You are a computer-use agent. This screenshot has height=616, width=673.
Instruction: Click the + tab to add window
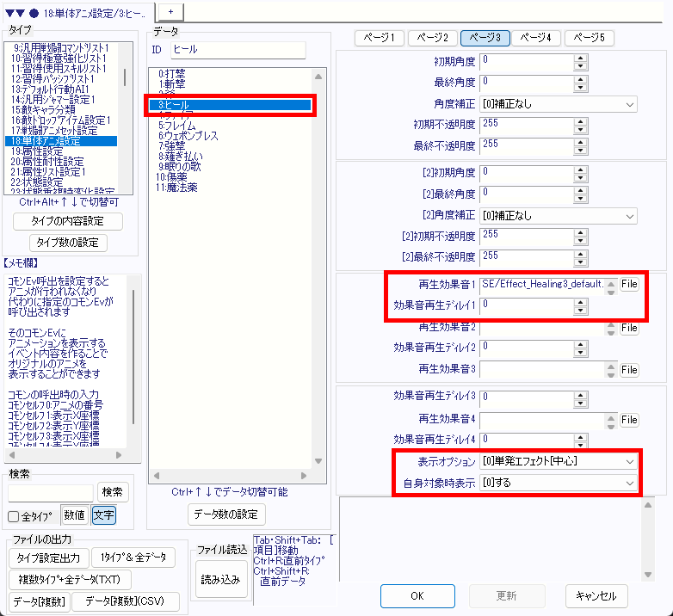[170, 9]
